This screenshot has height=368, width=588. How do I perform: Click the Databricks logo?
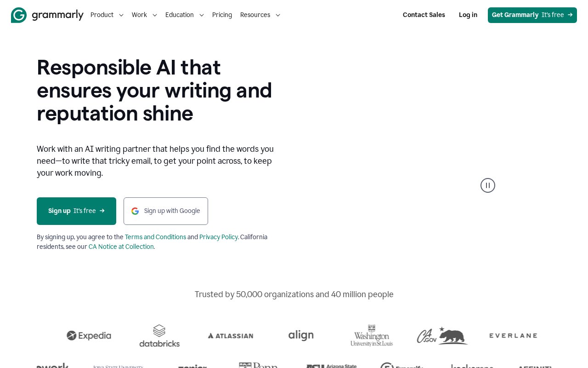[x=159, y=336]
